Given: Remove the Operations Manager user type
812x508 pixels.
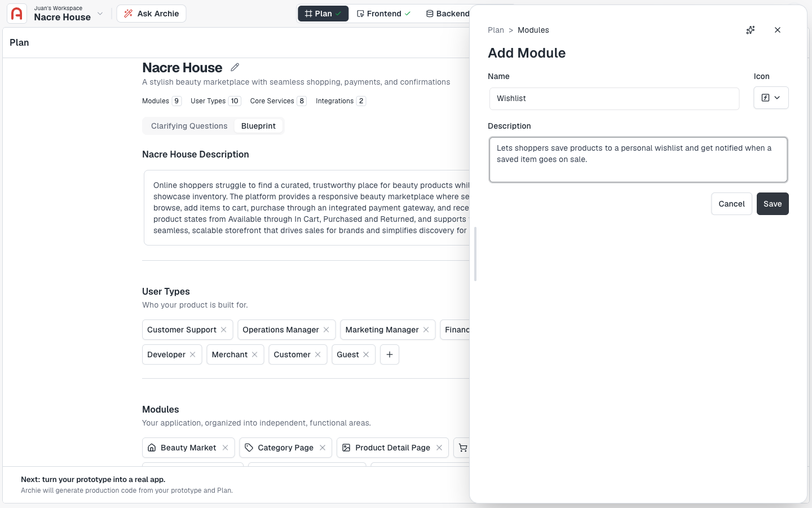Looking at the screenshot, I should (x=326, y=330).
